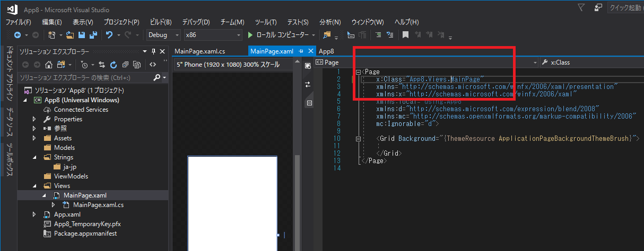Click the Navigate Backward toolbar arrow
Image resolution: width=644 pixels, height=251 pixels.
18,35
